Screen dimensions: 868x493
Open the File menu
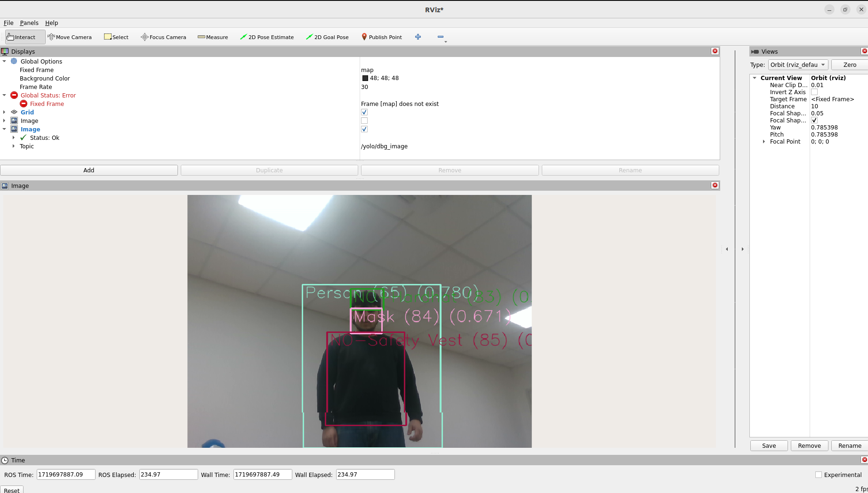pyautogui.click(x=8, y=23)
